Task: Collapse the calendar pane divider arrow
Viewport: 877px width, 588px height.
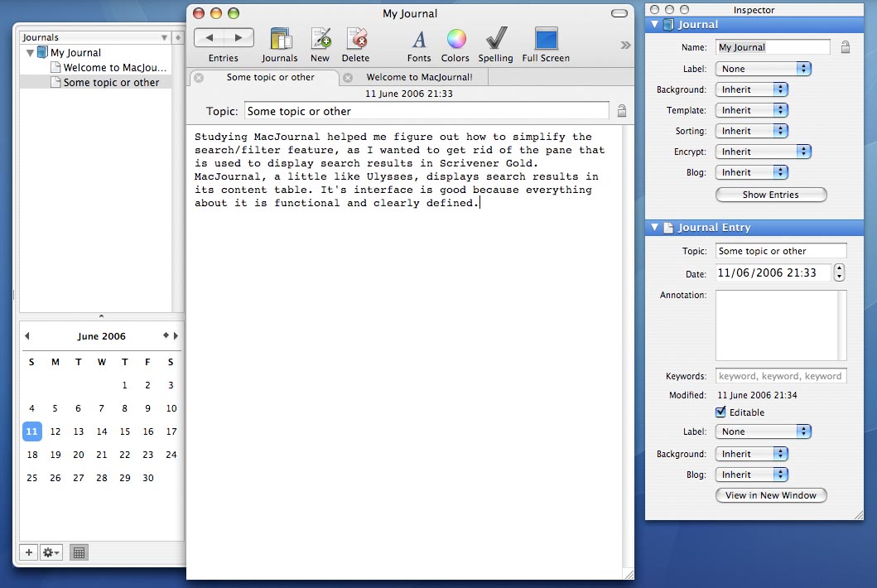Action: 101,316
